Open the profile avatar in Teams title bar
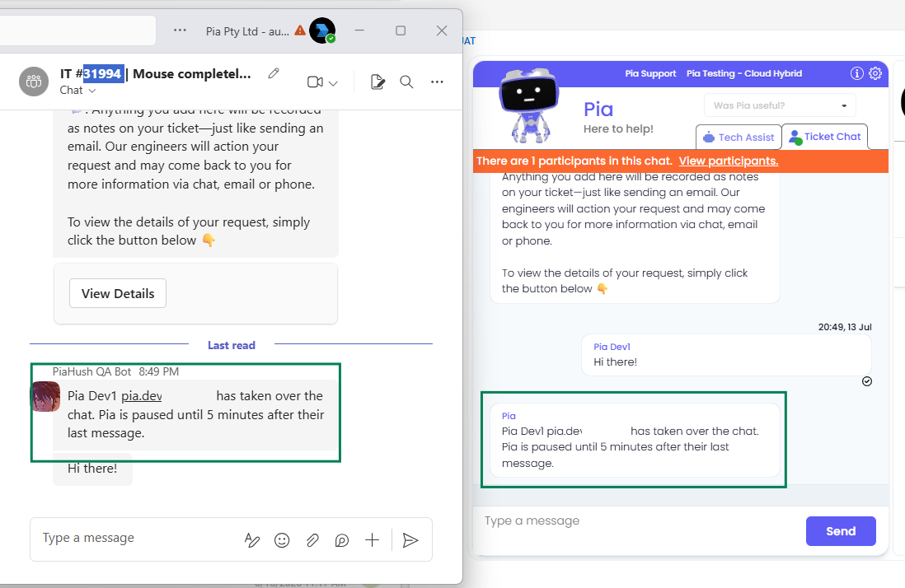 [322, 30]
